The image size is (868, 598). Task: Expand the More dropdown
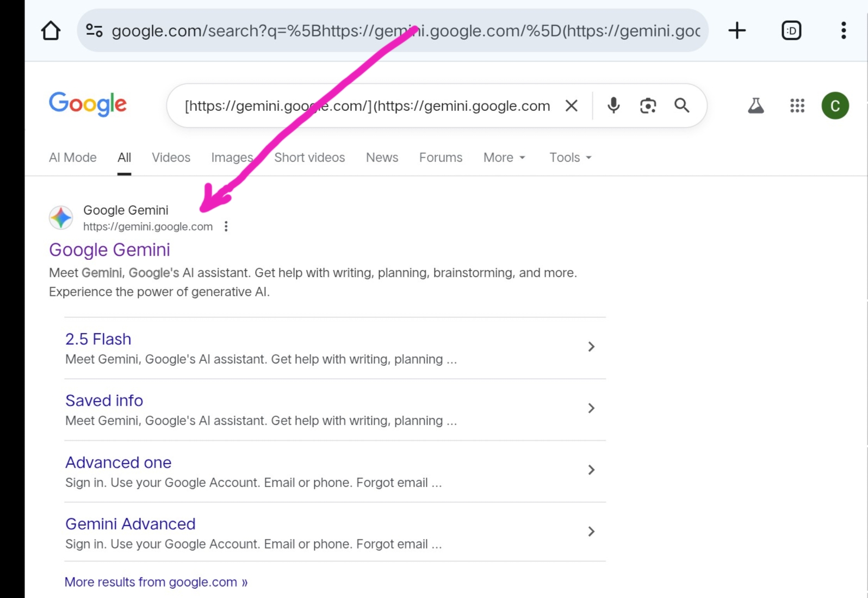click(504, 158)
